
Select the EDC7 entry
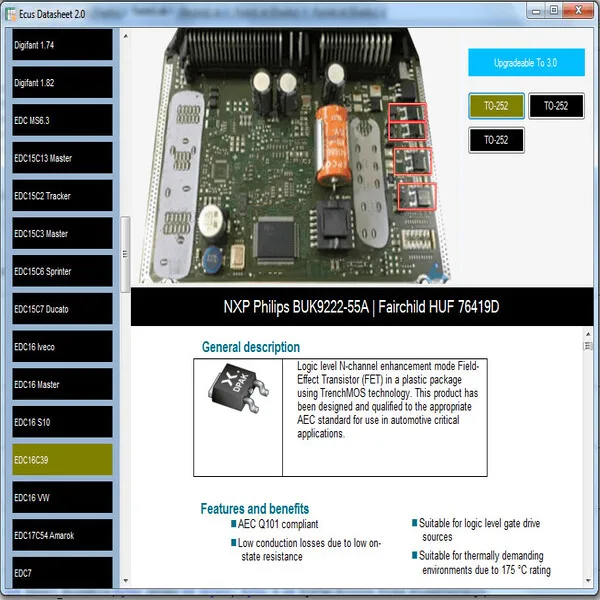click(62, 572)
